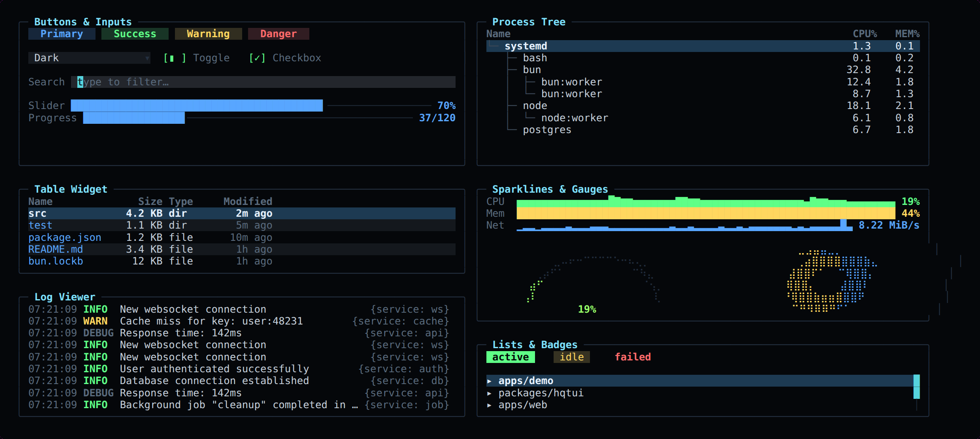Select the README.md file row
Image resolution: width=980 pixels, height=439 pixels.
[x=242, y=249]
